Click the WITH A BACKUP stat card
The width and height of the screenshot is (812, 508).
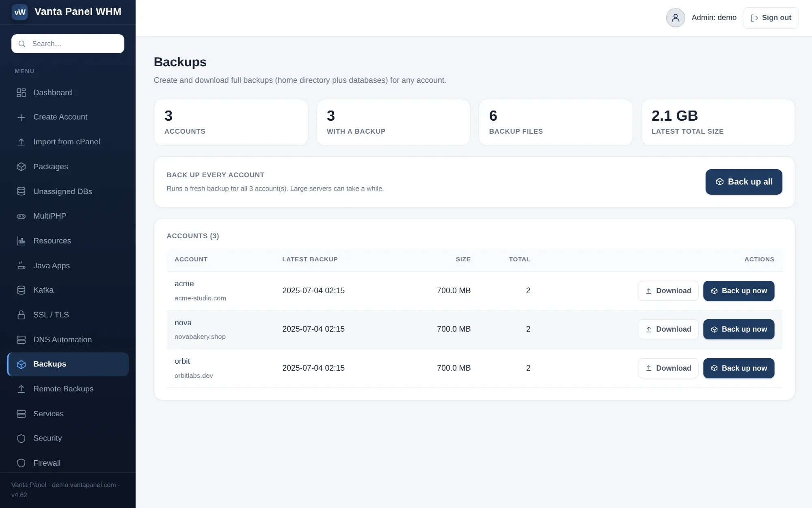[393, 122]
